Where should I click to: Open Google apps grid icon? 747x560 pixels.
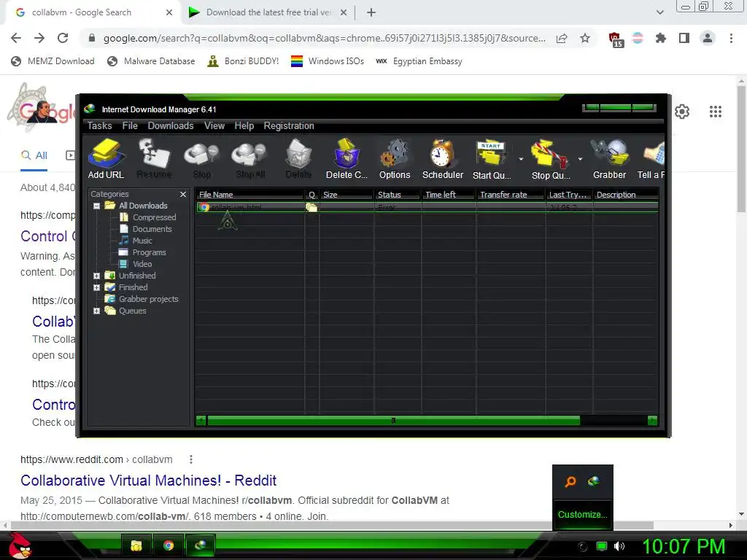(715, 112)
